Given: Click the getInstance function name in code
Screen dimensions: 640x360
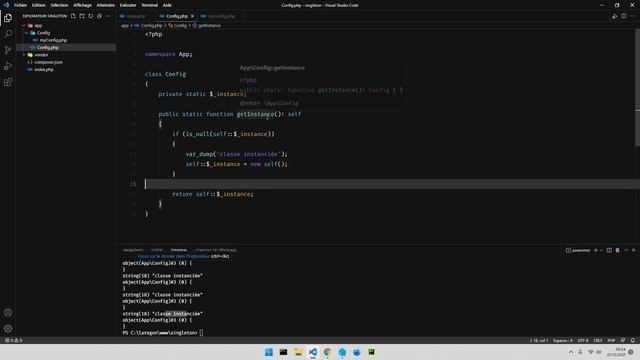Looking at the screenshot, I should (255, 114).
